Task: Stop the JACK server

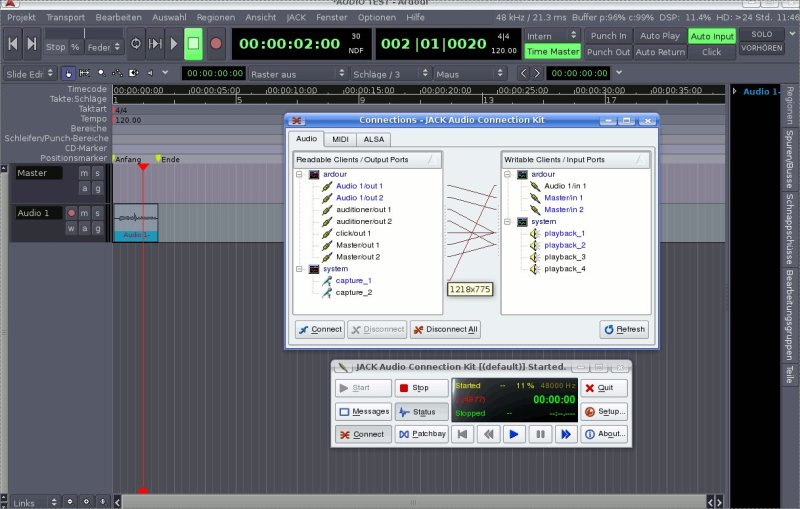Action: point(421,388)
